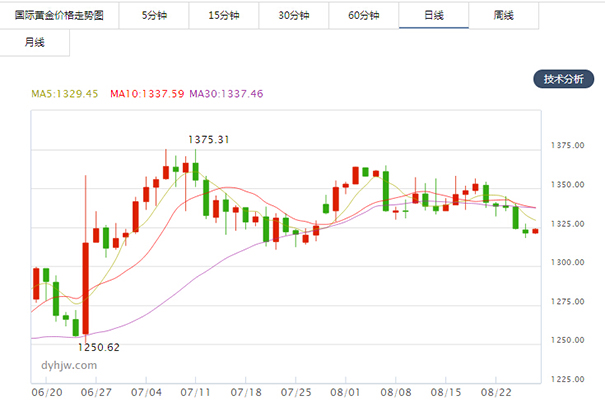Switch to the 日线 daily tab
Image resolution: width=605 pixels, height=400 pixels.
[x=434, y=15]
